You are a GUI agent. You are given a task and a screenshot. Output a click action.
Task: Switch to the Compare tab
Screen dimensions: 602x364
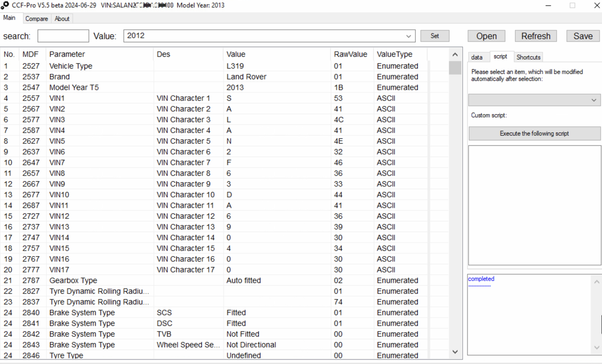36,19
